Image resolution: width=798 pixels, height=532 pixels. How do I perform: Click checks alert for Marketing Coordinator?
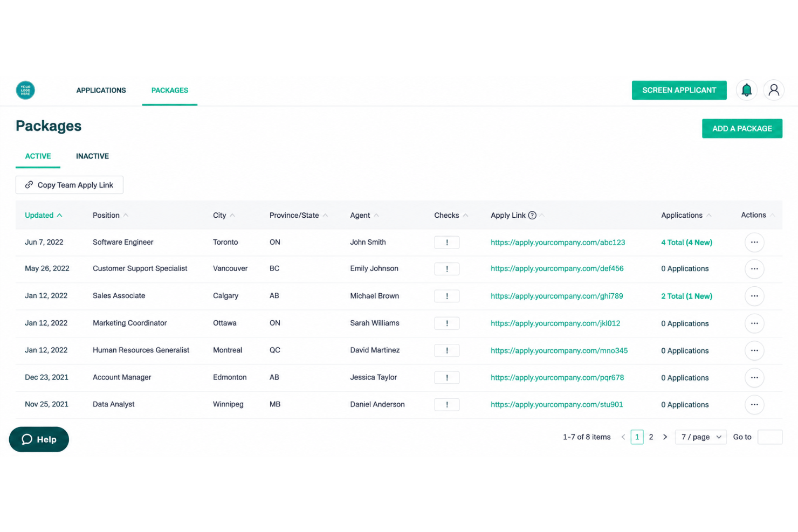tap(447, 323)
